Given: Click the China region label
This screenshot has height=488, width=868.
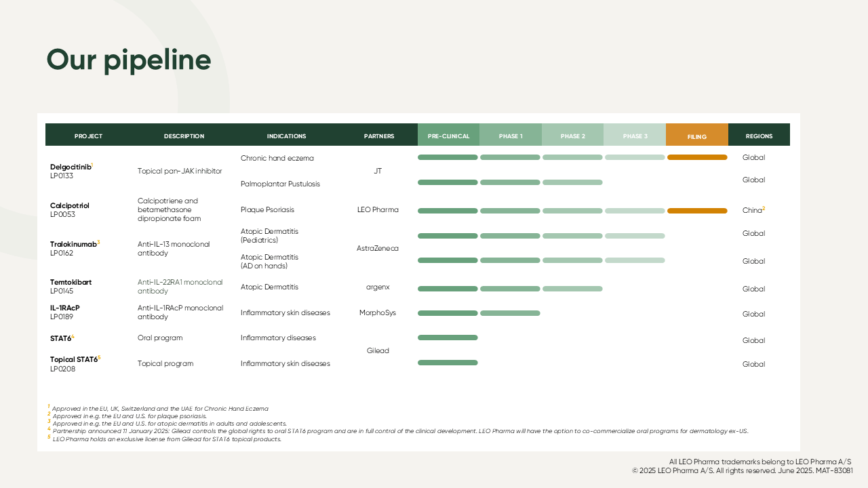Looking at the screenshot, I should (752, 210).
